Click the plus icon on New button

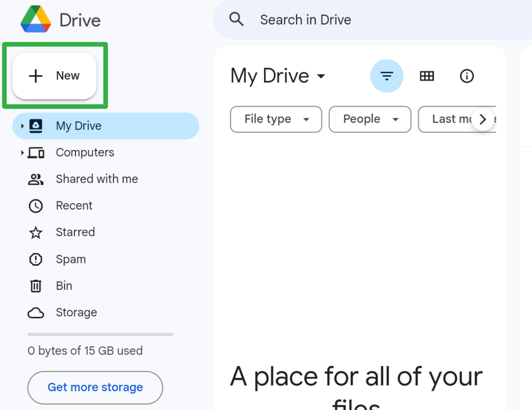click(x=36, y=76)
